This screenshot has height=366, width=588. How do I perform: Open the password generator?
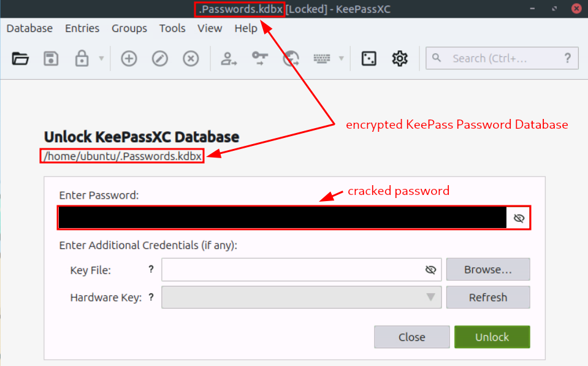point(368,58)
